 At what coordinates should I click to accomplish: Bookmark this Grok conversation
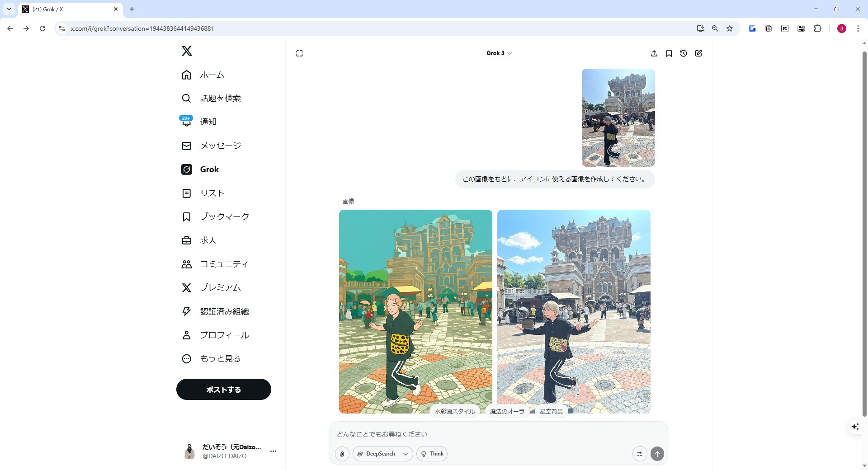[x=669, y=53]
